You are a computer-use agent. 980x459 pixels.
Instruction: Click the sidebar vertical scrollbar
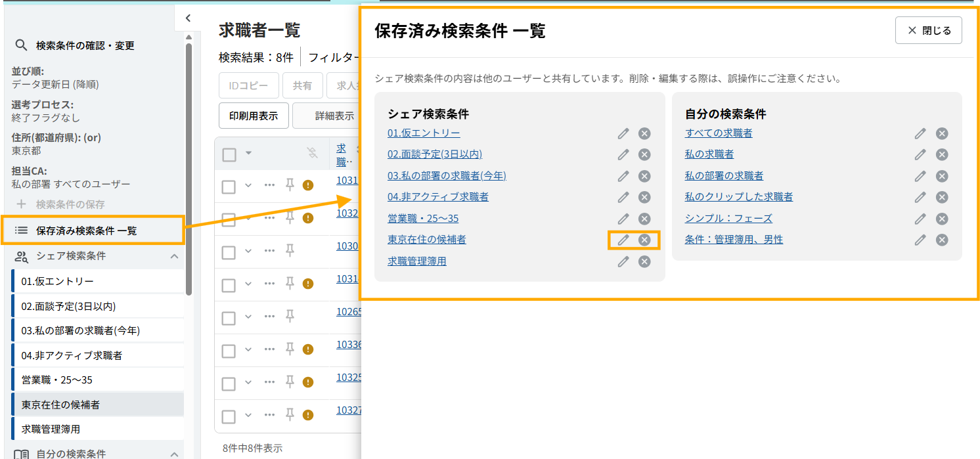(189, 164)
